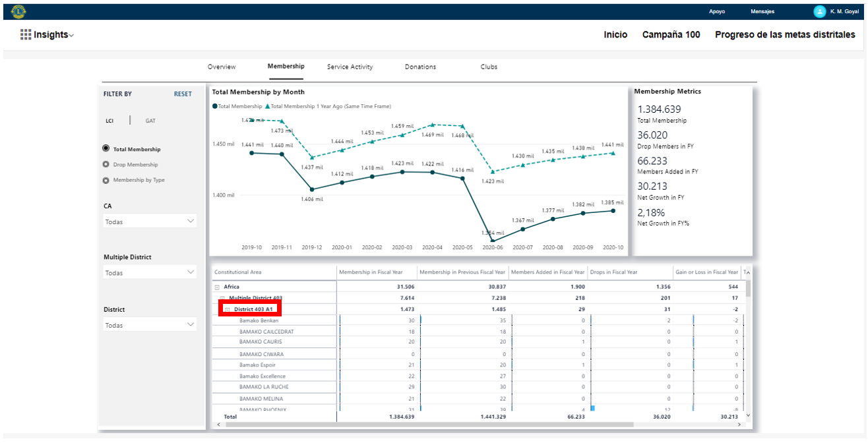This screenshot has width=868, height=445.
Task: Click the Lions Club logo icon
Action: [18, 11]
